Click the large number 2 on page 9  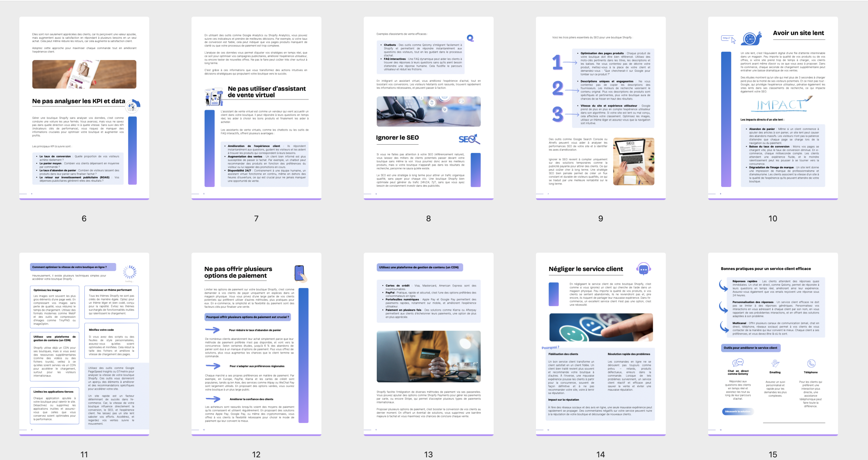click(558, 88)
